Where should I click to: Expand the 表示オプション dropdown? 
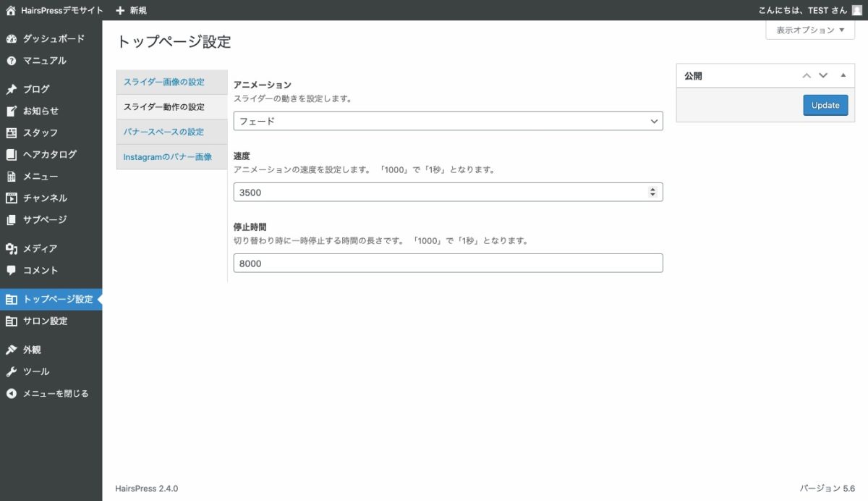tap(810, 30)
